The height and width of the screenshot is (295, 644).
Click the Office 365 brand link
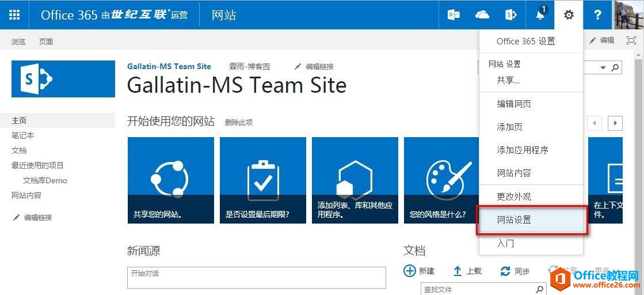pos(114,15)
